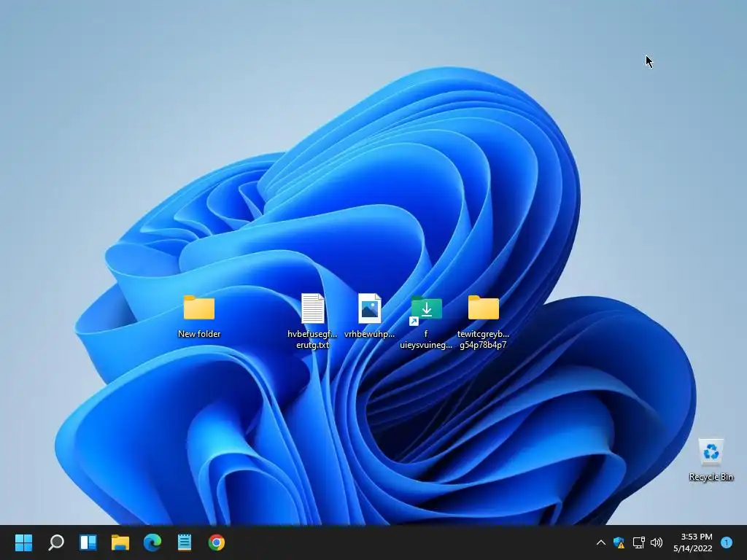
Task: Open Windows Security warning tray icon
Action: pyautogui.click(x=619, y=542)
